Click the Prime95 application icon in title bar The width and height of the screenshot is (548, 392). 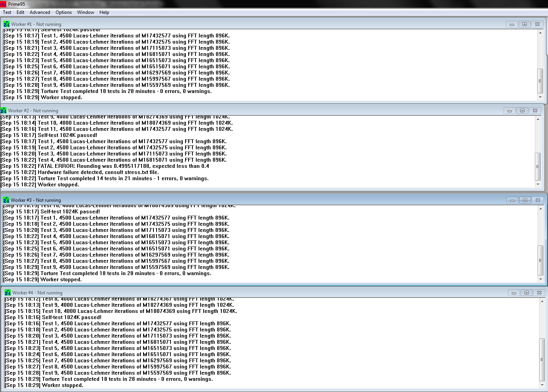point(3,4)
